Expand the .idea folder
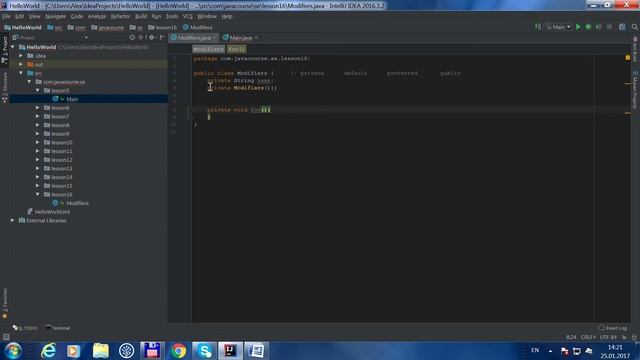 [21, 56]
